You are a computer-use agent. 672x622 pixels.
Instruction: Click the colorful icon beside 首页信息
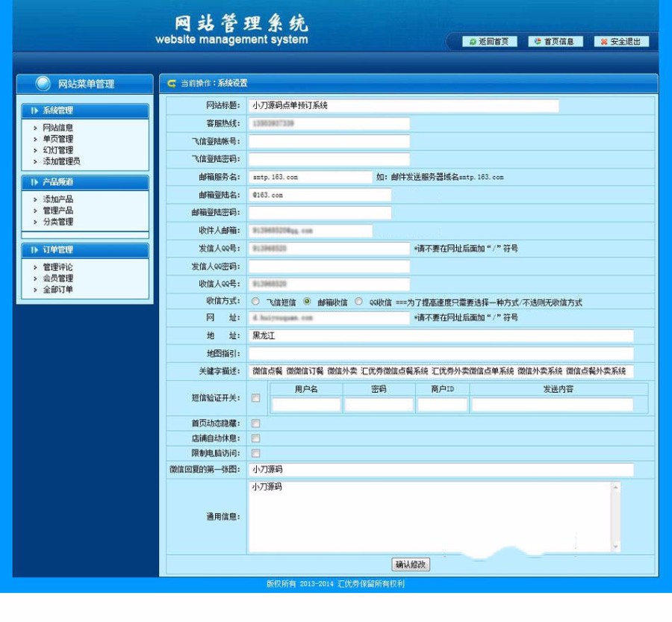pos(537,42)
